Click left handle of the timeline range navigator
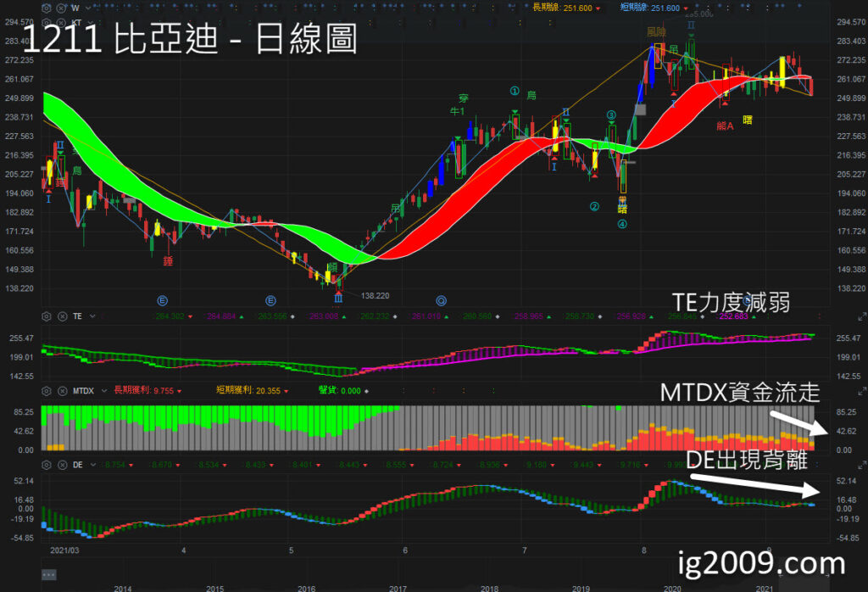The height and width of the screenshot is (592, 868). tap(779, 576)
